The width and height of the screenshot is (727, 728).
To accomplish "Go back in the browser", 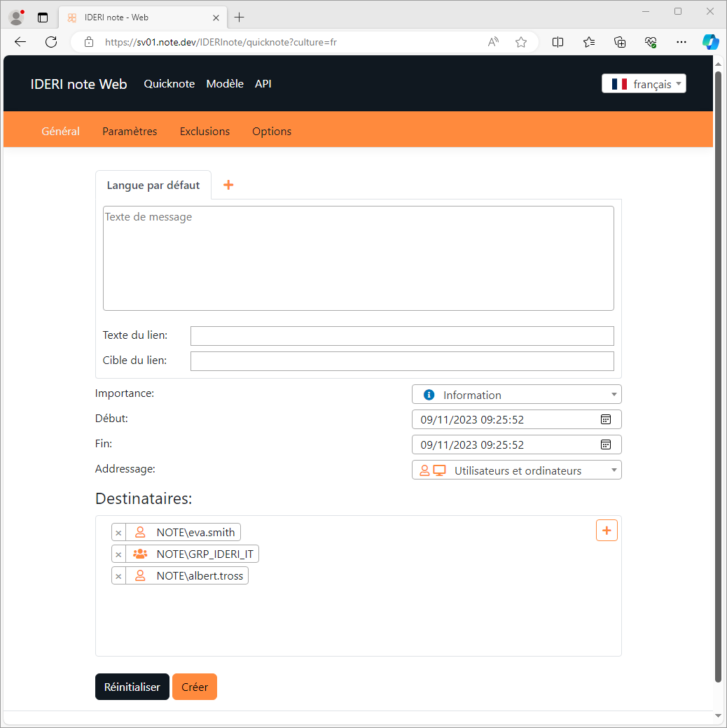I will tap(20, 42).
